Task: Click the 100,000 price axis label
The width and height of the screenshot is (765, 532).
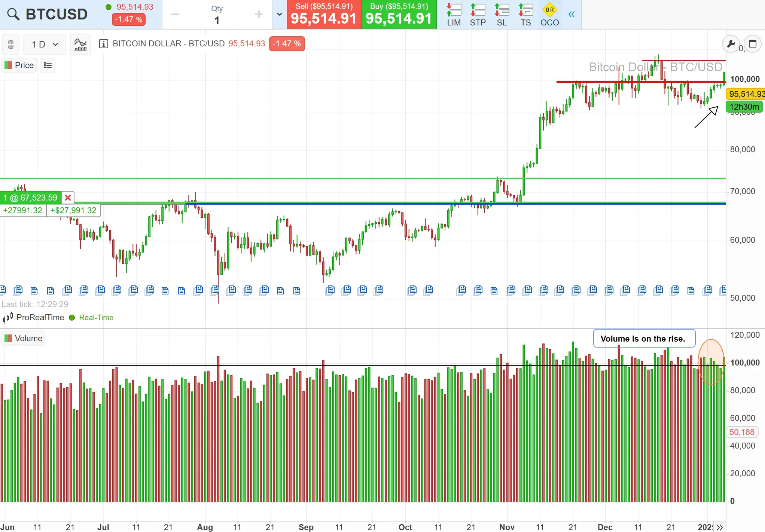Action: tap(745, 79)
